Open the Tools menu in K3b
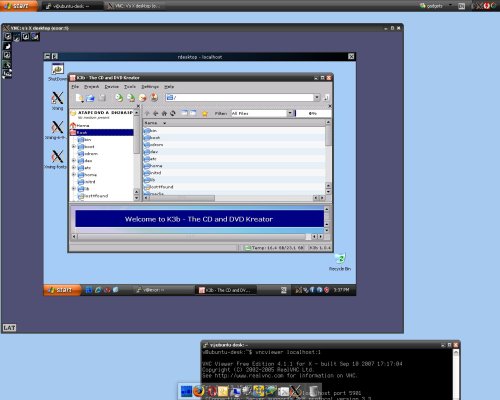Viewport: 500px width, 400px height. (130, 87)
